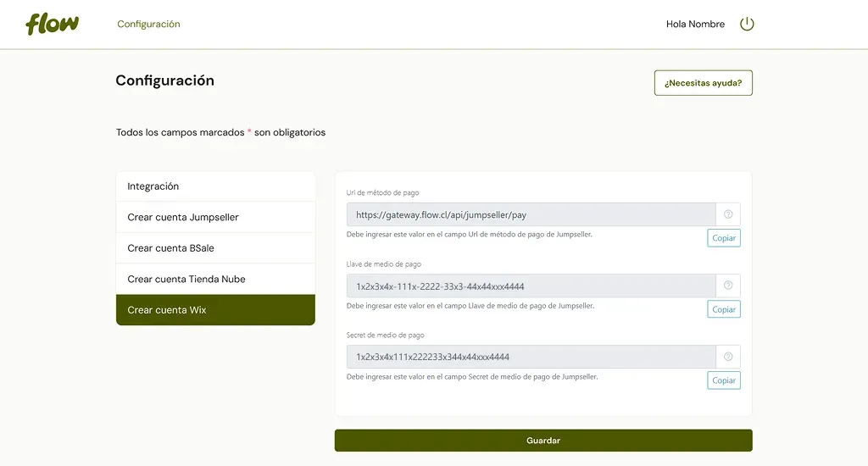Image resolution: width=868 pixels, height=466 pixels.
Task: Click the Guardar button
Action: (543, 441)
